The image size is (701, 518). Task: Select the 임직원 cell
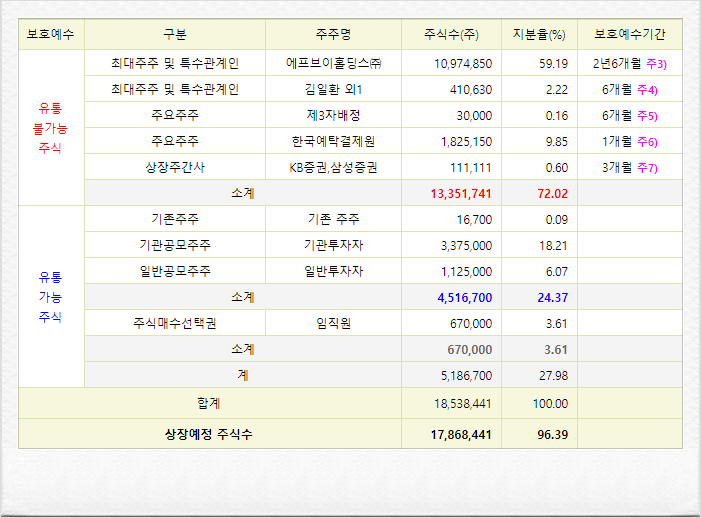point(333,323)
